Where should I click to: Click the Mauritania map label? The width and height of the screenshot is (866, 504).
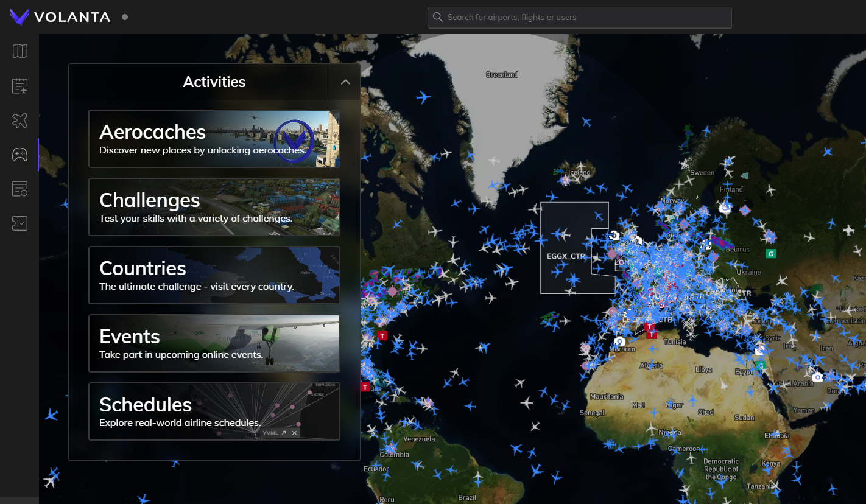pyautogui.click(x=606, y=396)
